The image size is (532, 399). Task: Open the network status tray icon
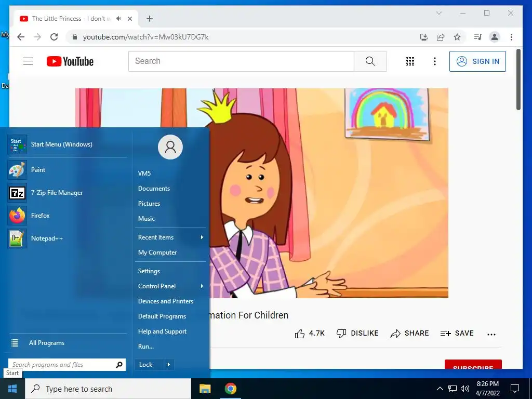[x=453, y=389]
